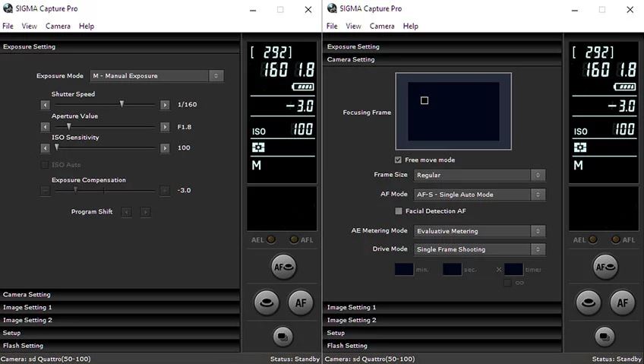This screenshot has height=364, width=644.
Task: Click metering mode icon in right LCD panel
Action: [580, 147]
